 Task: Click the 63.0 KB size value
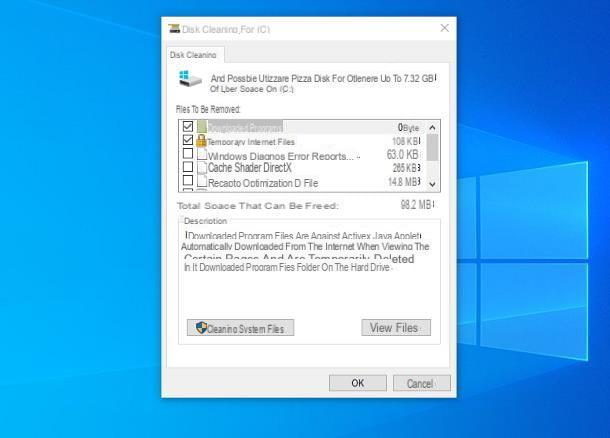coord(402,155)
